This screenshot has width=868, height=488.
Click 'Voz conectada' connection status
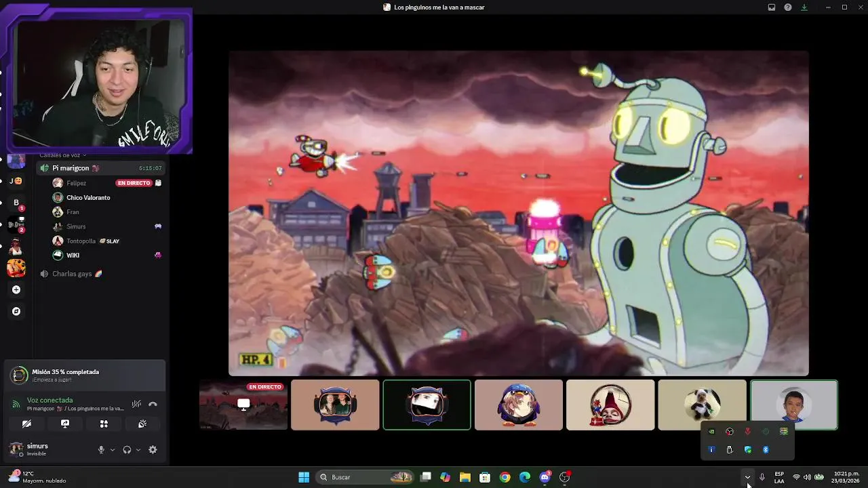50,400
